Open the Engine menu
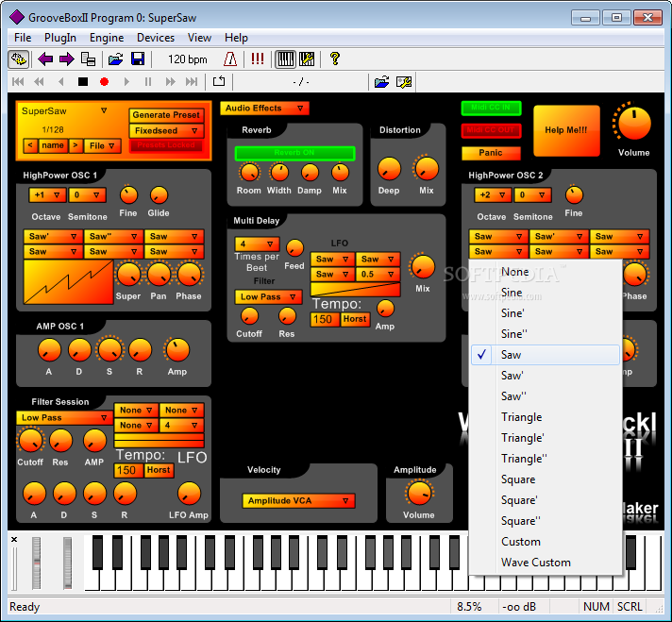This screenshot has width=672, height=622. point(107,38)
